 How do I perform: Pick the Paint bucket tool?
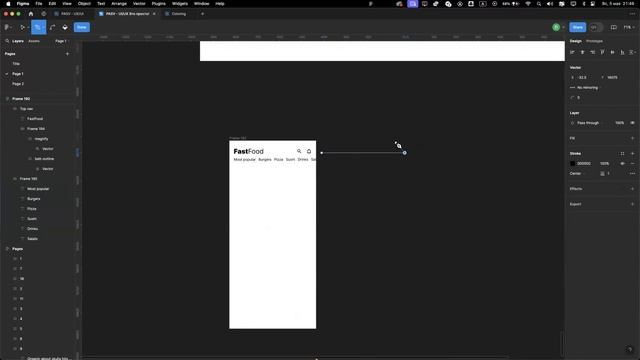click(65, 27)
